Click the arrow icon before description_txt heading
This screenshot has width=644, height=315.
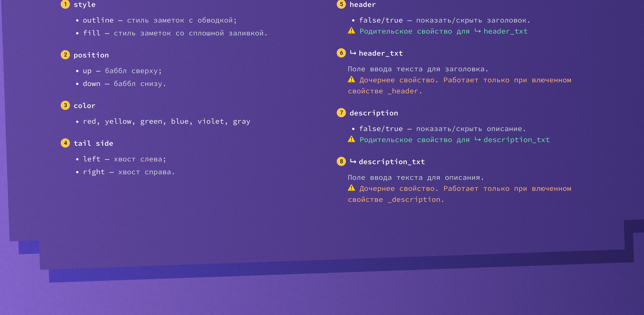coord(353,161)
